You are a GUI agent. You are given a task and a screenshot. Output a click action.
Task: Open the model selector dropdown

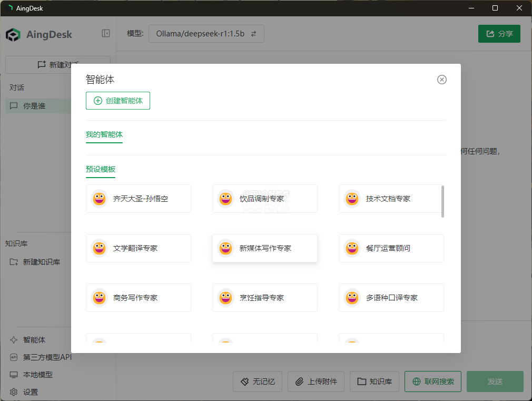coord(206,34)
